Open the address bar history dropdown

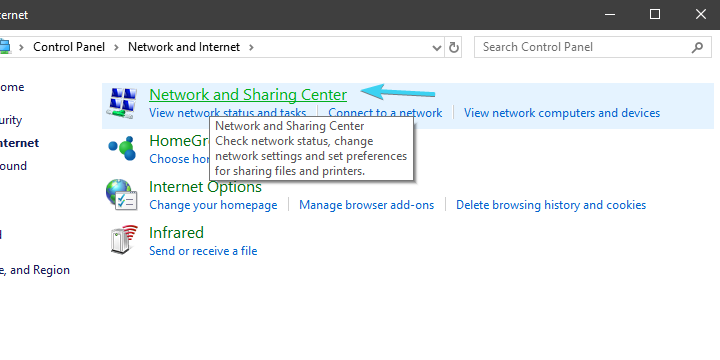coord(437,48)
